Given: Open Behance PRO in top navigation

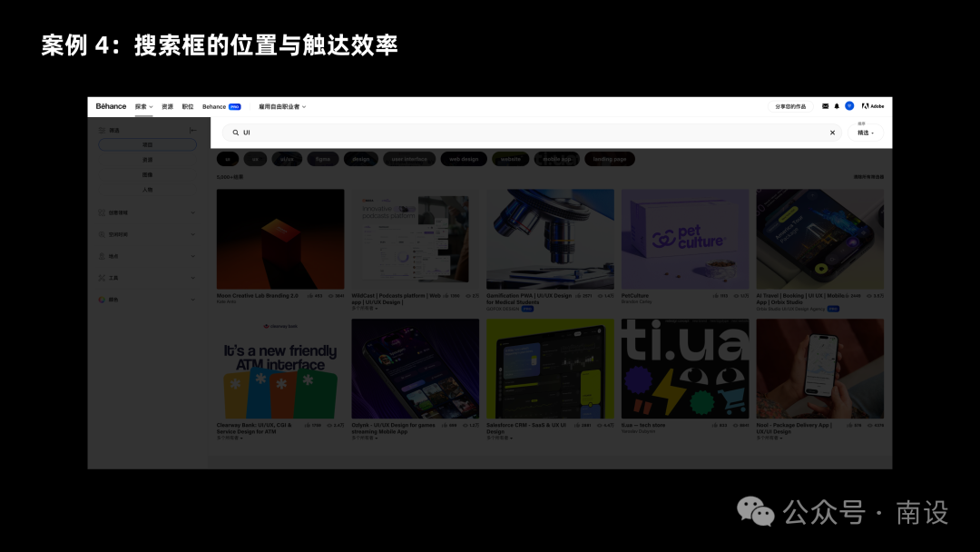Looking at the screenshot, I should click(x=221, y=107).
